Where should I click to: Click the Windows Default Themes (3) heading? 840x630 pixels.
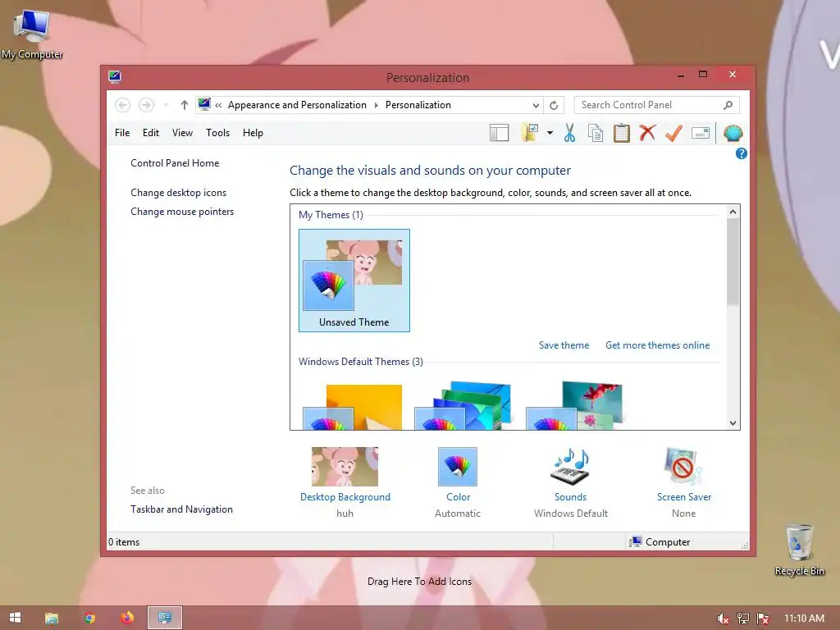(361, 362)
